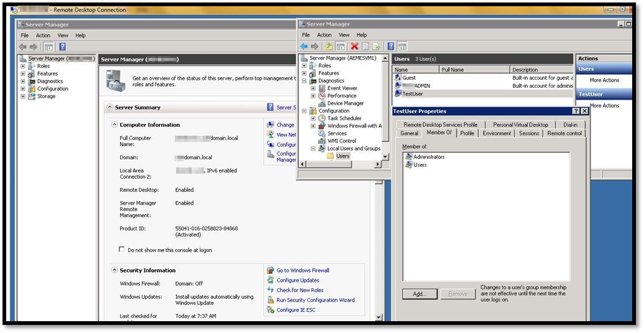Screen dimensions: 644x333
Task: Expand Roles in the background Server Manager tree
Action: (23, 66)
